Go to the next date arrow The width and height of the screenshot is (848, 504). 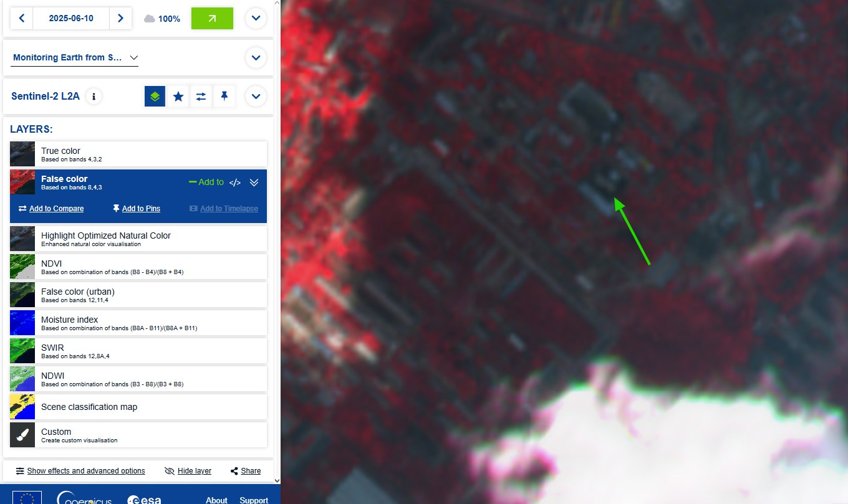[120, 19]
